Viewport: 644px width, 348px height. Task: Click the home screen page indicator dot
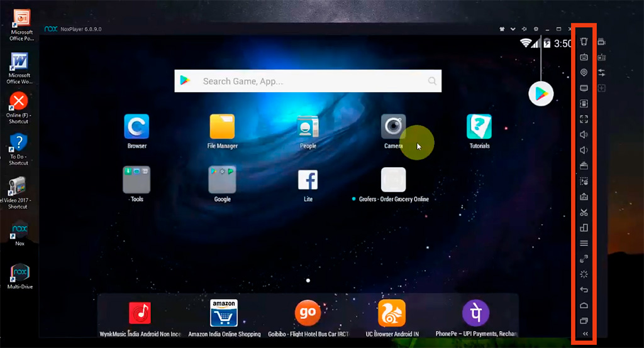tap(308, 281)
